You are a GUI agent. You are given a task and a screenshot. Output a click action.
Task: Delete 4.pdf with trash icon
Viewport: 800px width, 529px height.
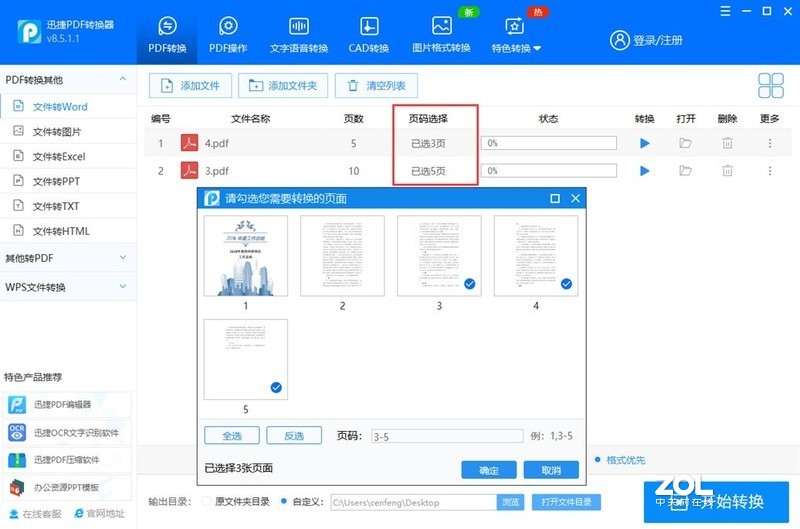[727, 143]
